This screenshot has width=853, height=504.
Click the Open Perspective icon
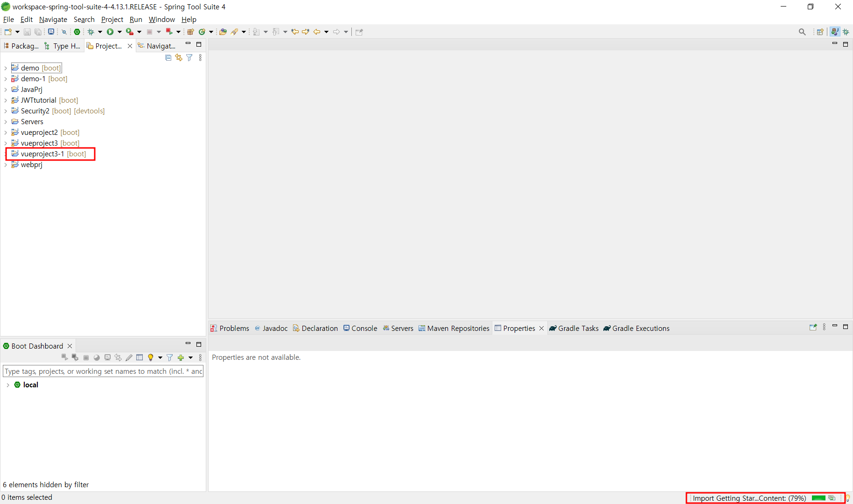[820, 32]
